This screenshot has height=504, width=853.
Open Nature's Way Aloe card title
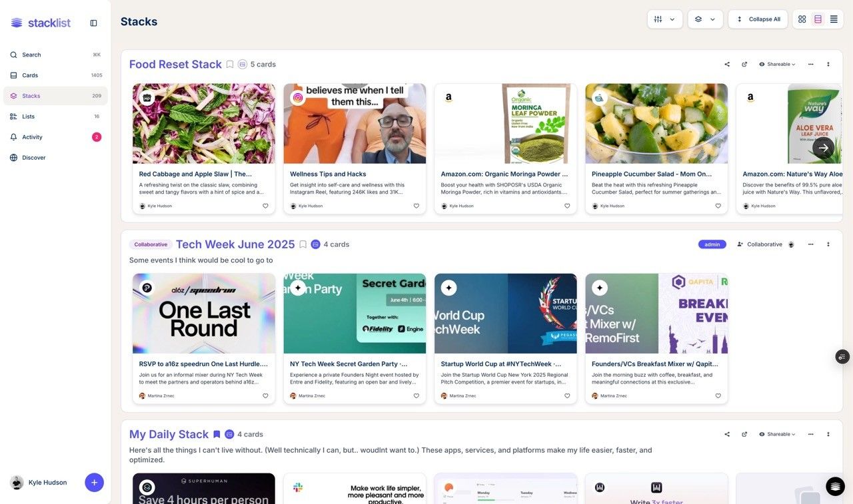(792, 174)
